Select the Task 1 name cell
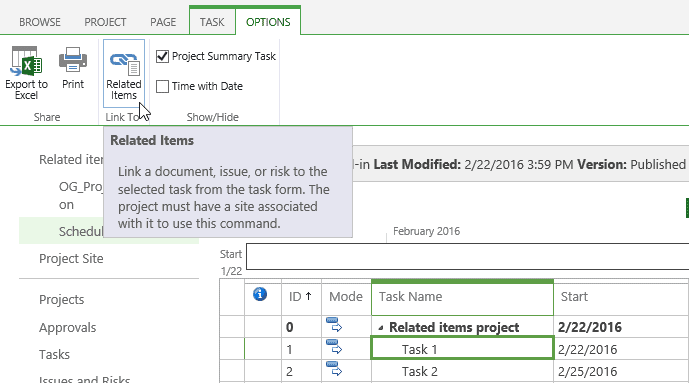Viewport: 689px width, 383px height. [462, 348]
